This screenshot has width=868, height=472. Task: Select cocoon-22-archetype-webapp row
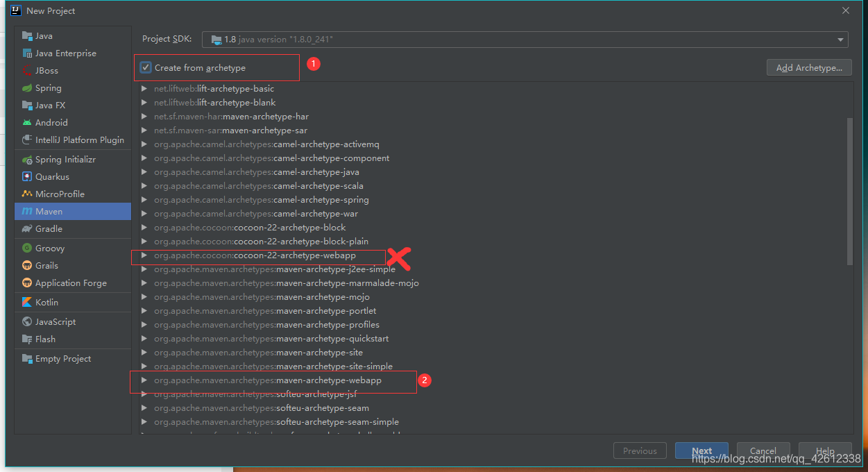tap(492, 255)
